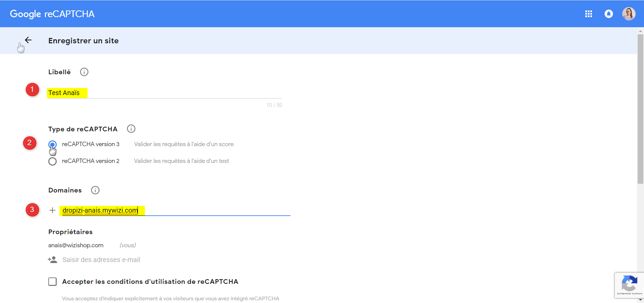Click the Propriétaires label
This screenshot has width=644, height=303.
(70, 232)
